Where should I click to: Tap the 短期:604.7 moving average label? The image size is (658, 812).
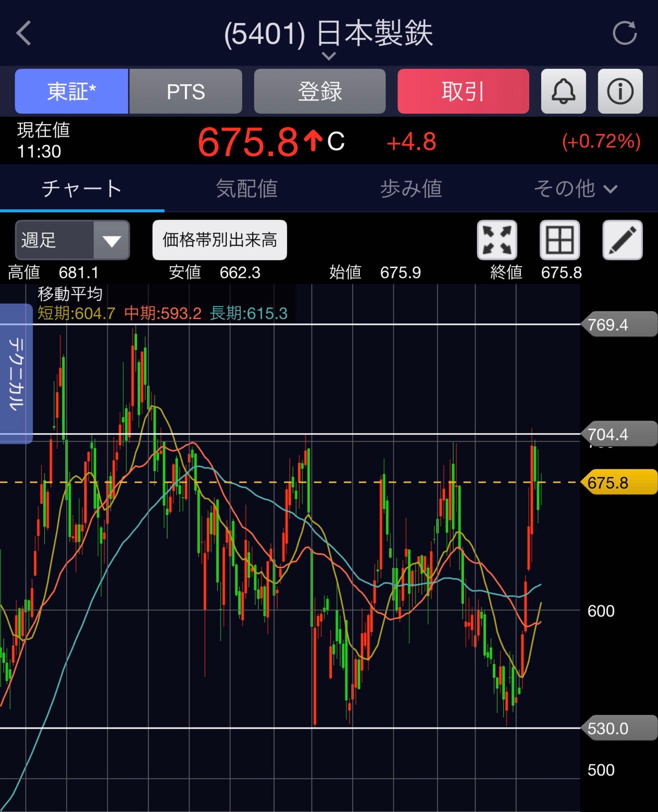pyautogui.click(x=76, y=314)
